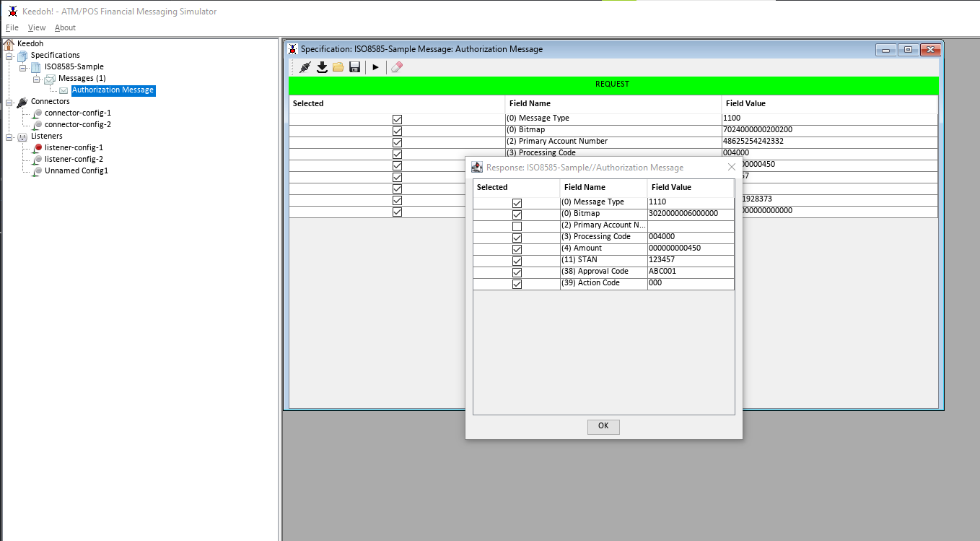Select Unnamed Config1 in the tree
Viewport: 980px width, 541px height.
tap(76, 170)
